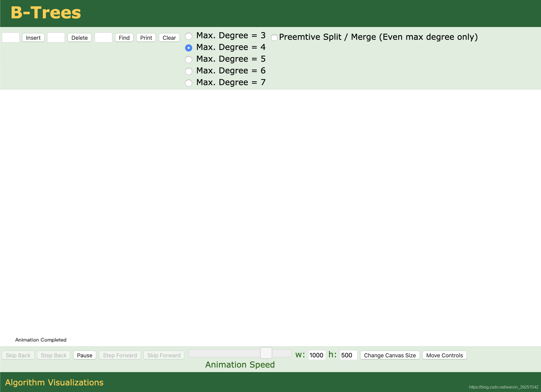Click the canvas height field
The image size is (541, 392).
348,355
